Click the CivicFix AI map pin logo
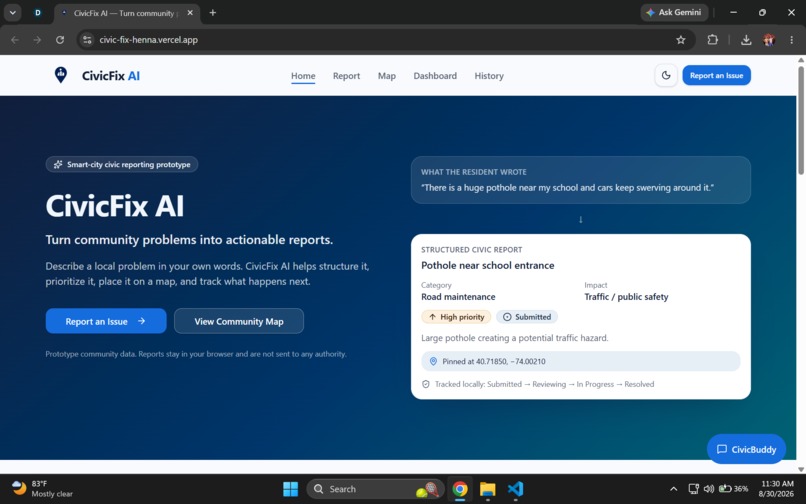This screenshot has height=504, width=806. 61,75
